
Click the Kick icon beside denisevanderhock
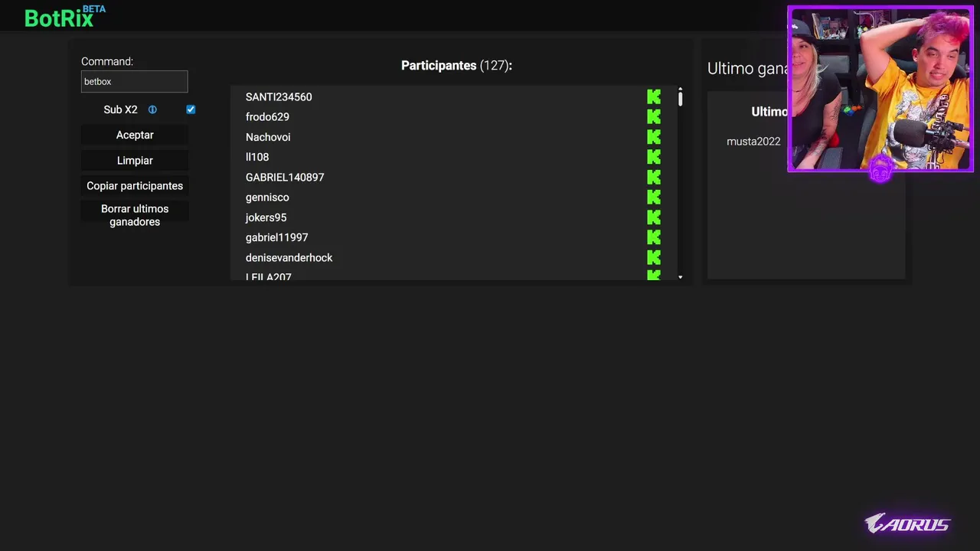tap(653, 258)
